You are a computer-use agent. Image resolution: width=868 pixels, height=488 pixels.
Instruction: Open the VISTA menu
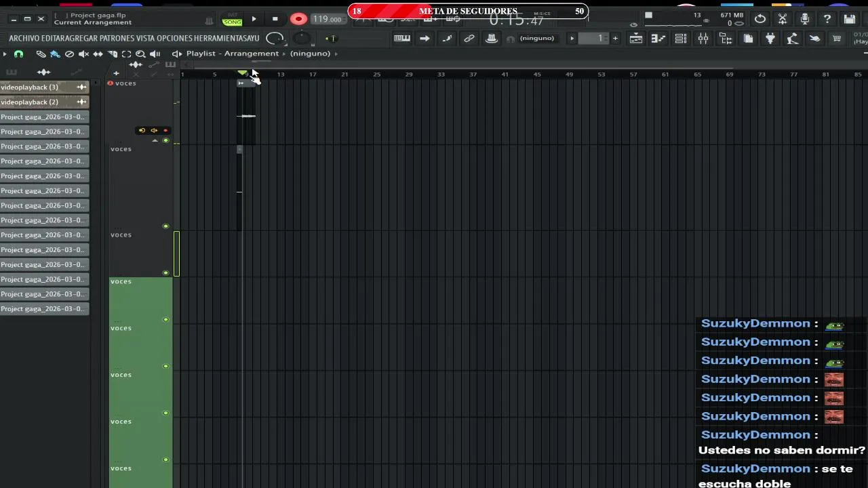(146, 39)
